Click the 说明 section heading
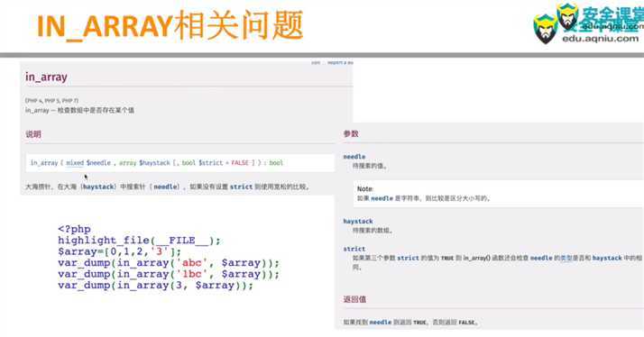Screen dimensions: 644x337 tap(33, 134)
